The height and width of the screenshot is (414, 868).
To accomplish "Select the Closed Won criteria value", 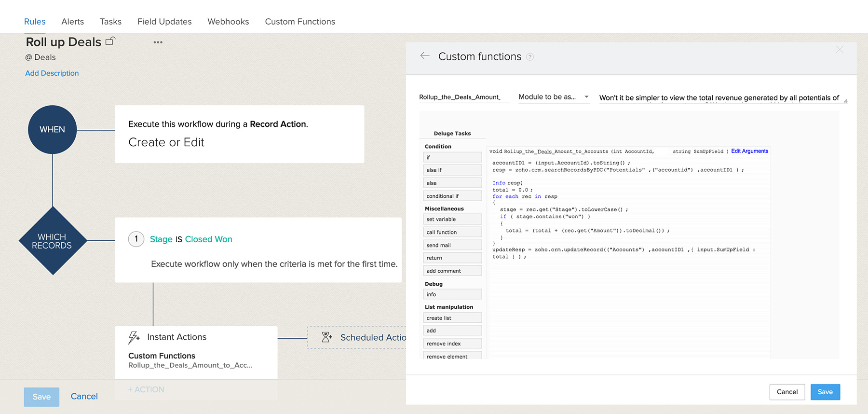I will click(208, 239).
